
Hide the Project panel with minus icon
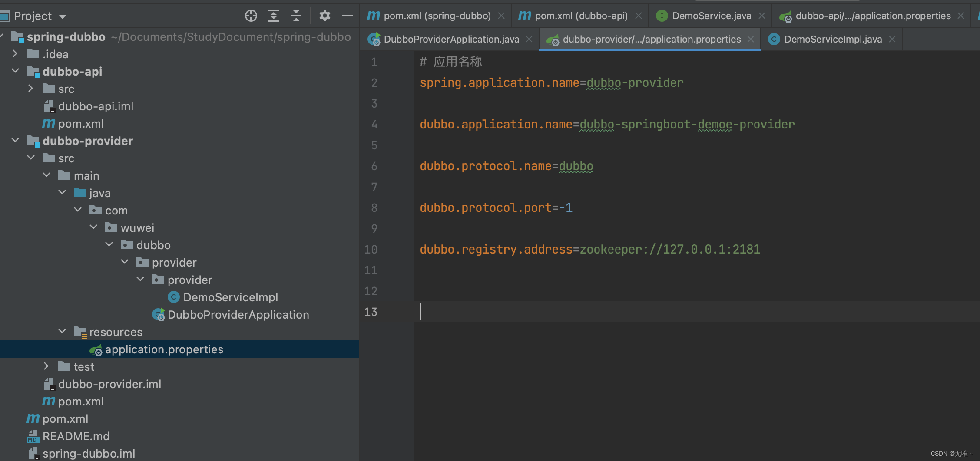(348, 16)
